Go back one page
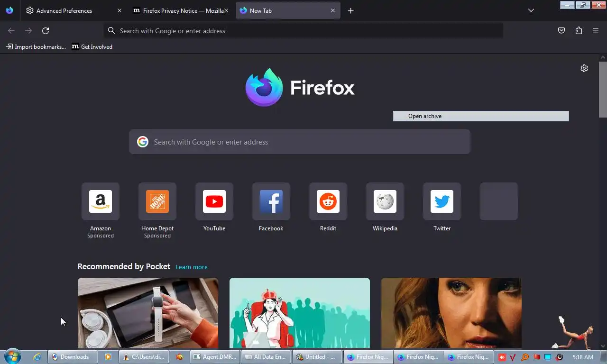This screenshot has width=607, height=364. [x=11, y=31]
